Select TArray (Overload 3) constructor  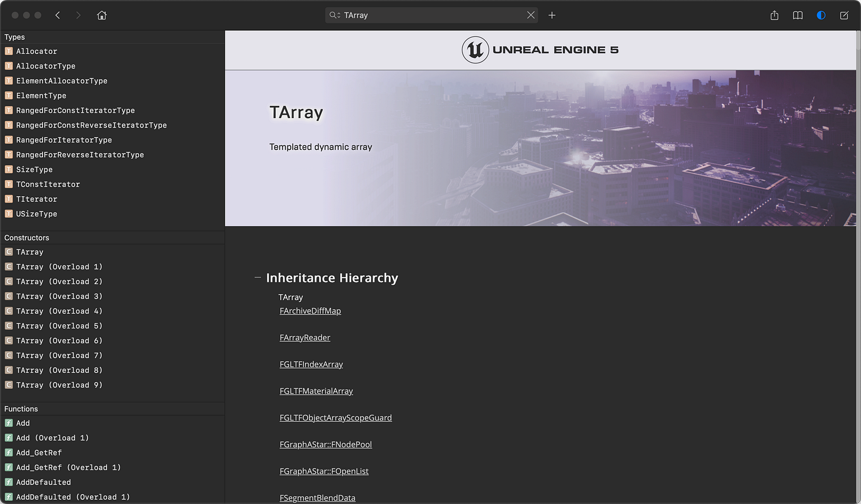(112, 296)
